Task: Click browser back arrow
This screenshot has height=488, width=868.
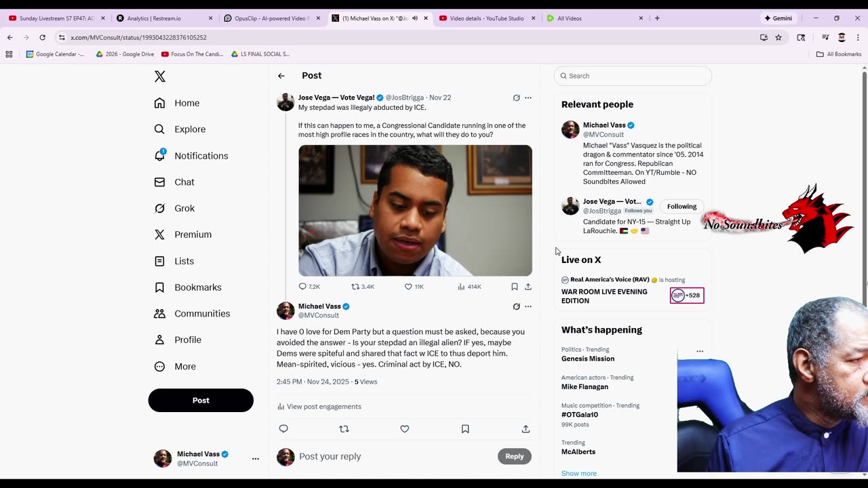Action: pyautogui.click(x=9, y=38)
